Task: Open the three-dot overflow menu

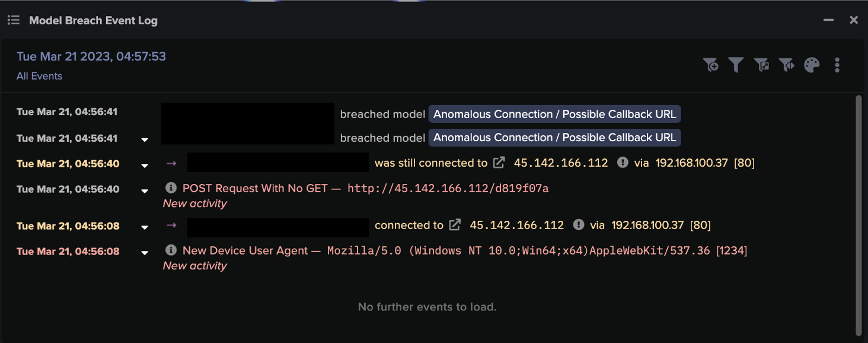Action: (x=837, y=65)
